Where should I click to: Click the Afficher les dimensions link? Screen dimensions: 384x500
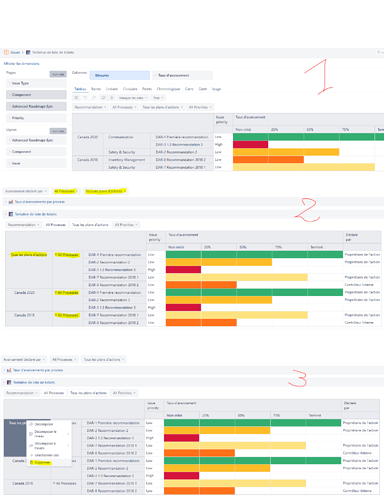21,63
